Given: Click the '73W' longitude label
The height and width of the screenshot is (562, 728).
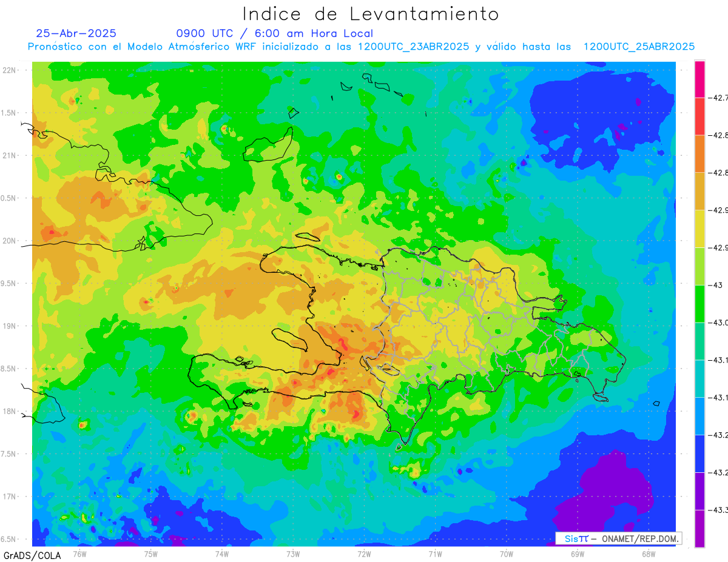Looking at the screenshot, I should point(293,554).
